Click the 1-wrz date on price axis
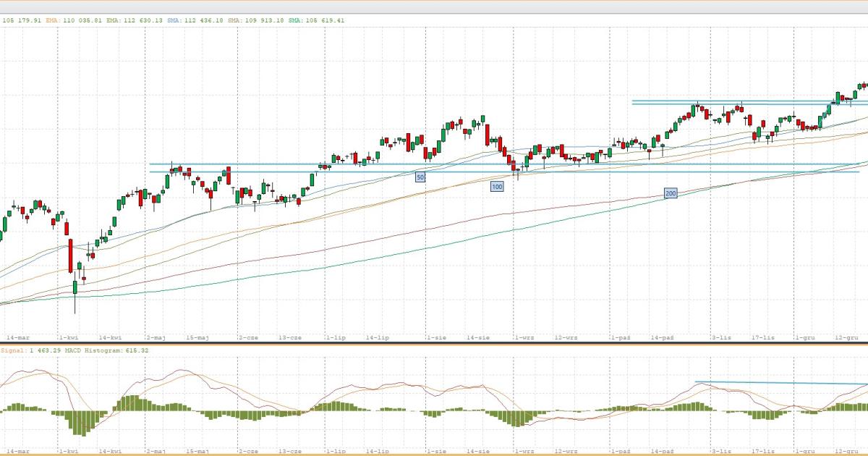Image resolution: width=868 pixels, height=456 pixels. pyautogui.click(x=524, y=337)
